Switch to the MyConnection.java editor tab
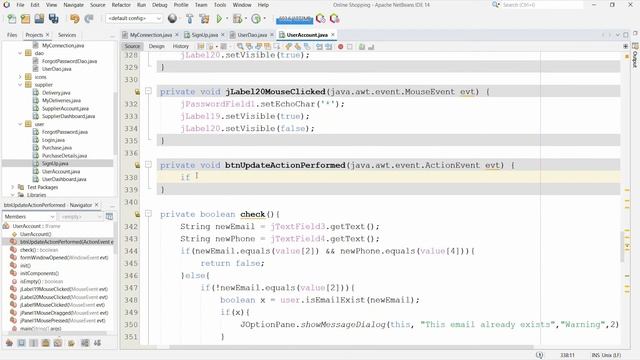The image size is (640, 360). point(151,35)
